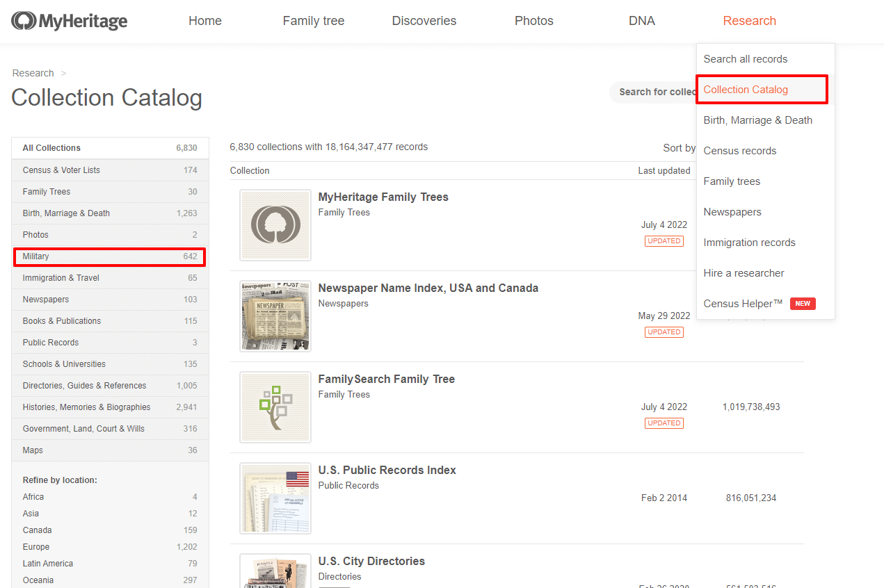Click the Feb 2 2014 date
The width and height of the screenshot is (884, 588).
[664, 498]
